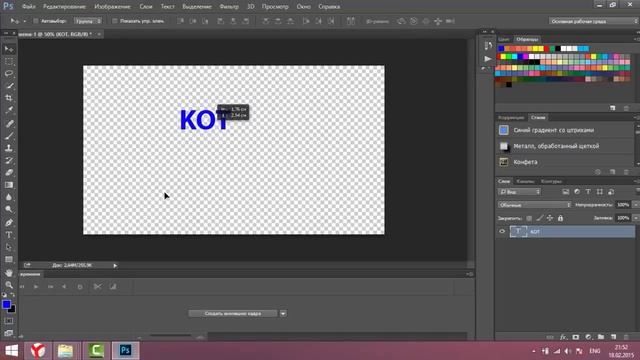The image size is (640, 360).
Task: Select the Zoom tool in toolbox
Action: (x=9, y=285)
